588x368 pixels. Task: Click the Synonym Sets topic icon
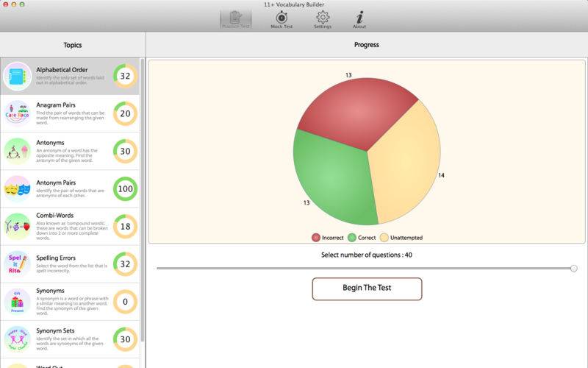(17, 339)
